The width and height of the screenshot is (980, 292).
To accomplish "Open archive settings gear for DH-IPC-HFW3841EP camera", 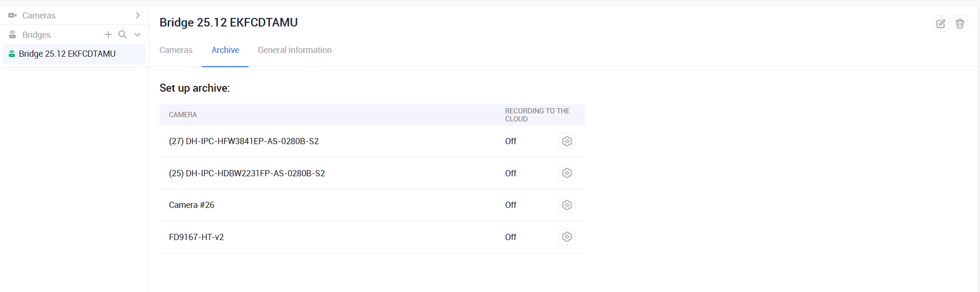I will click(567, 141).
